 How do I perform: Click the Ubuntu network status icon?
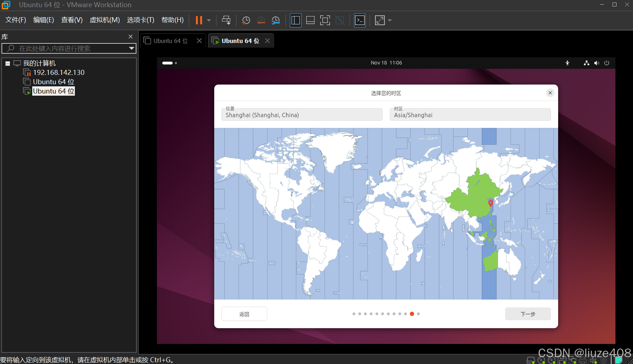tap(586, 63)
